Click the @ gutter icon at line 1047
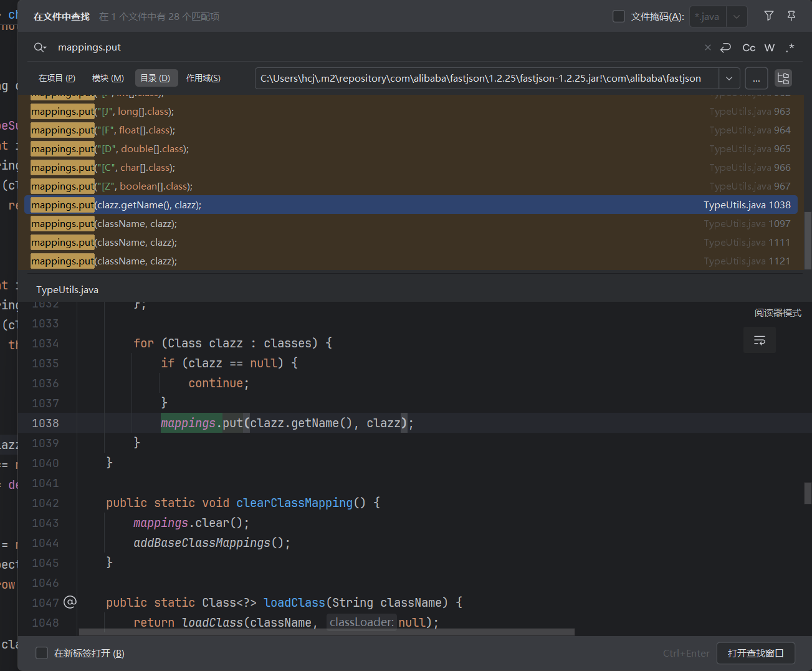 click(x=70, y=602)
